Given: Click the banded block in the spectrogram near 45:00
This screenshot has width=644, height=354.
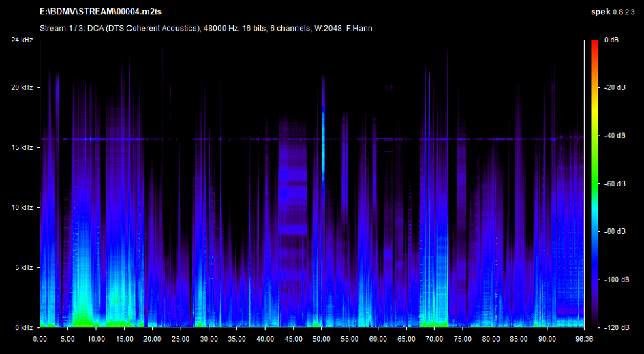Looking at the screenshot, I should [x=294, y=205].
